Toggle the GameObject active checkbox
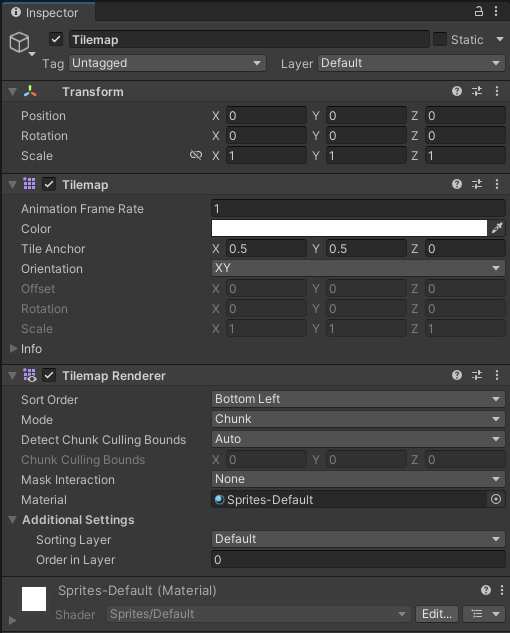The width and height of the screenshot is (510, 633). tap(56, 40)
